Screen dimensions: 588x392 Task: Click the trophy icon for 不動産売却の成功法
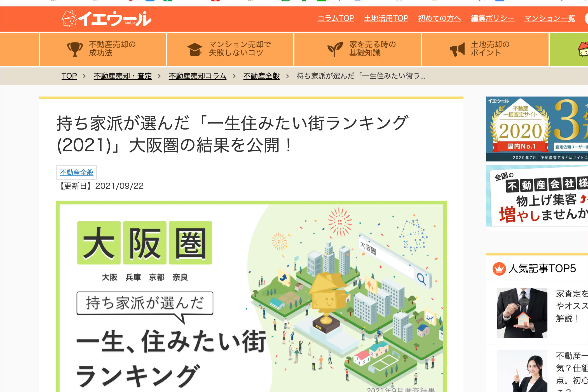pyautogui.click(x=75, y=49)
